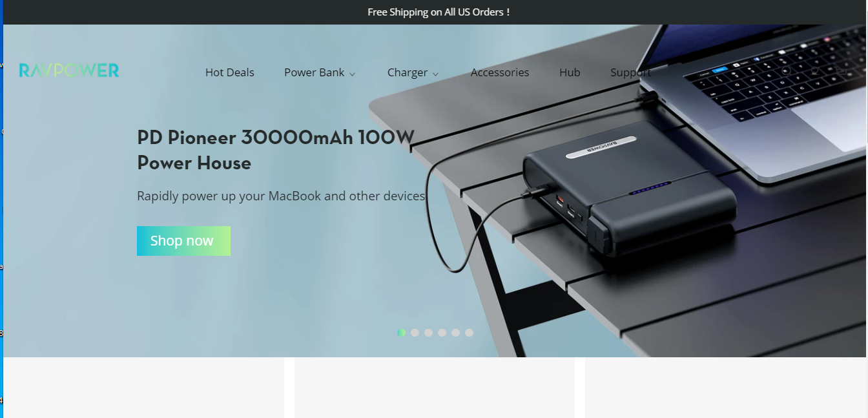The width and height of the screenshot is (868, 418).
Task: Select the first carousel slide dot
Action: click(x=402, y=333)
